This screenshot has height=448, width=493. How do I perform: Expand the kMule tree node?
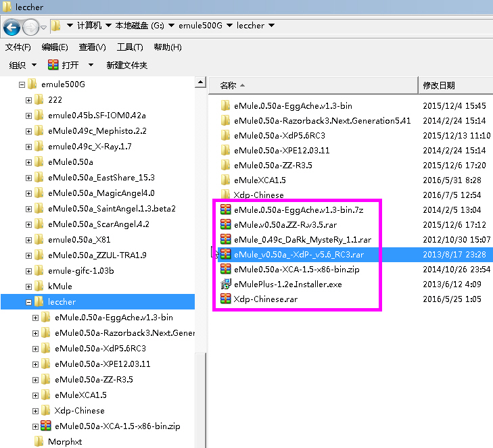click(28, 287)
